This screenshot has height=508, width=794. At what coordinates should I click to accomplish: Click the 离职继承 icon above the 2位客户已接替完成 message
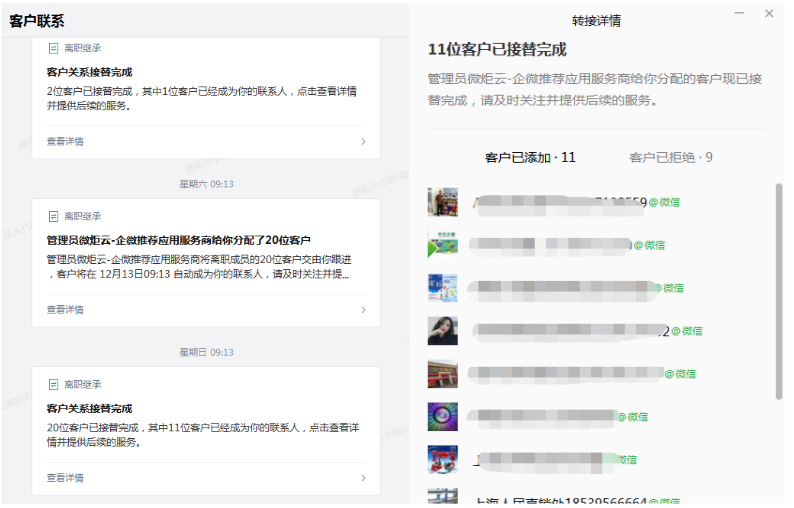[53, 48]
